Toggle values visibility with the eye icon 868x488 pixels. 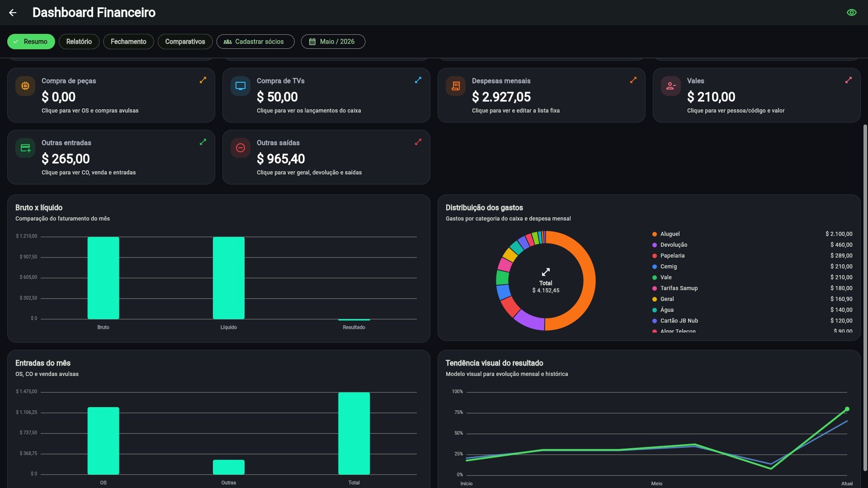[851, 13]
